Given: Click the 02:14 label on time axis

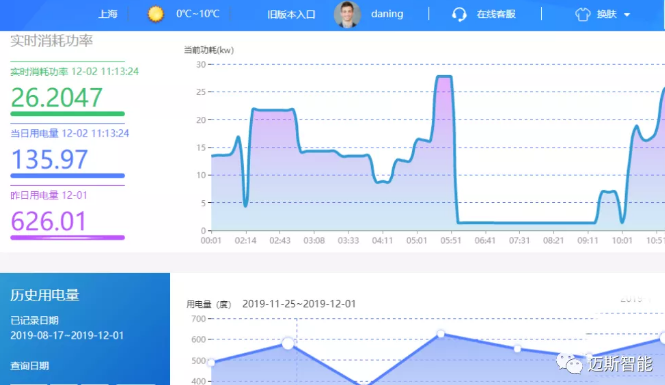Looking at the screenshot, I should [x=246, y=240].
